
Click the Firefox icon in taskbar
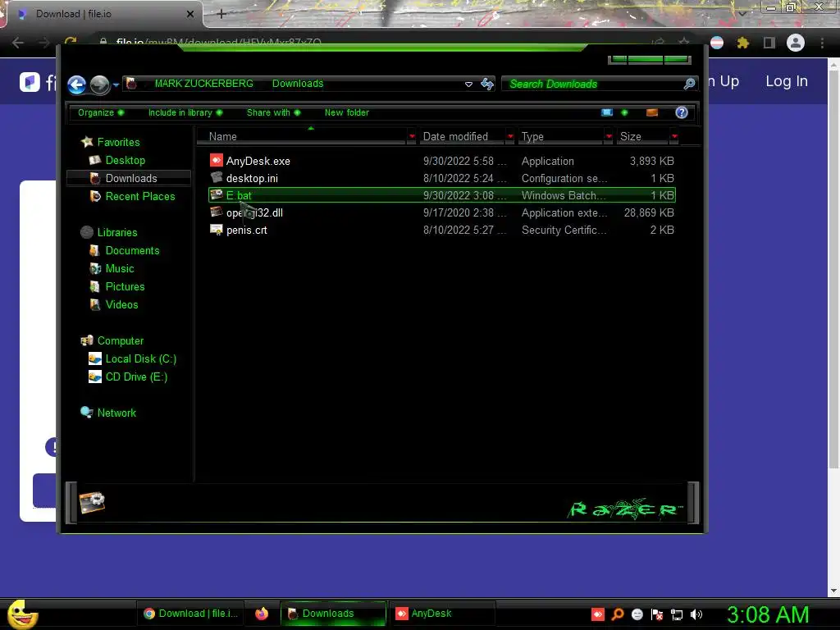coord(262,614)
